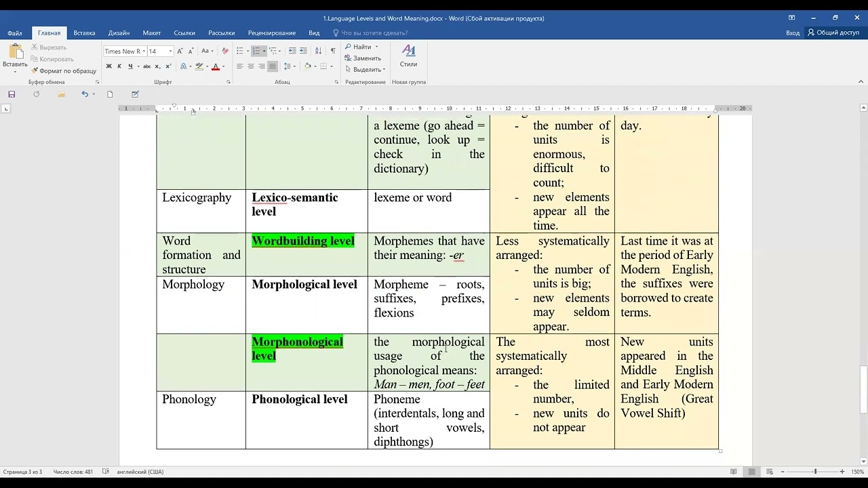The height and width of the screenshot is (488, 868).
Task: Collapse the ribbon with the chevron arrow
Action: pos(861,82)
